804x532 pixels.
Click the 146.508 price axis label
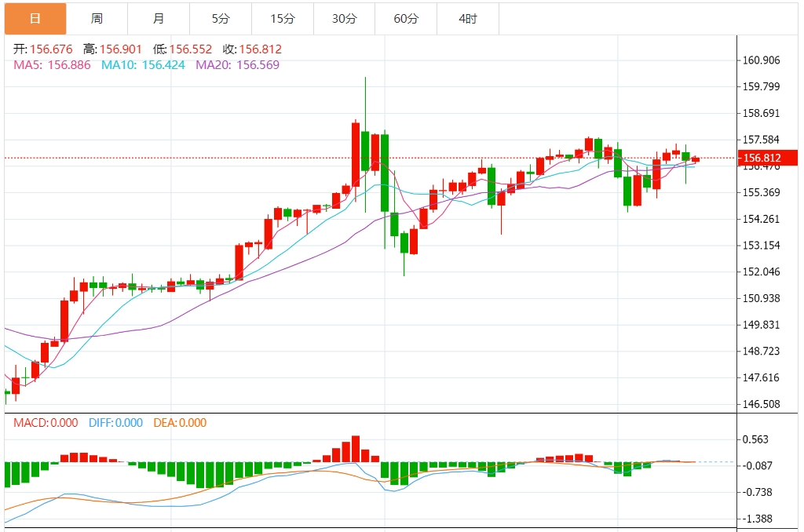pyautogui.click(x=762, y=404)
